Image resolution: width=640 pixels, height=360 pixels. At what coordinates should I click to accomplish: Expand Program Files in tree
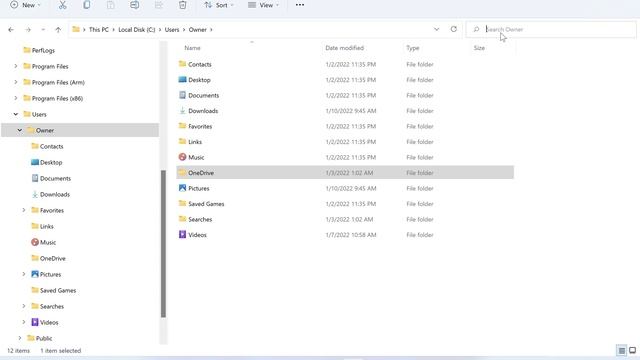(16, 66)
